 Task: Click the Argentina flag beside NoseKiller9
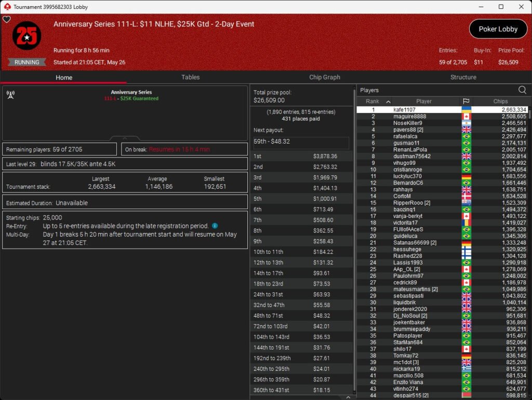[466, 123]
